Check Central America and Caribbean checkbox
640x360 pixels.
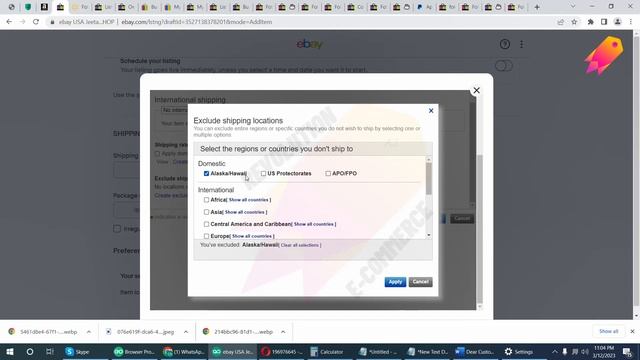pyautogui.click(x=206, y=224)
